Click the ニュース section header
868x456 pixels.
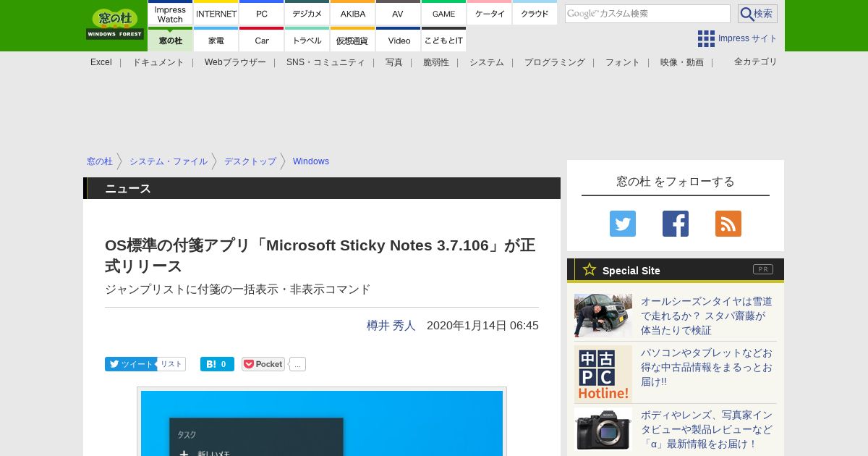[322, 188]
